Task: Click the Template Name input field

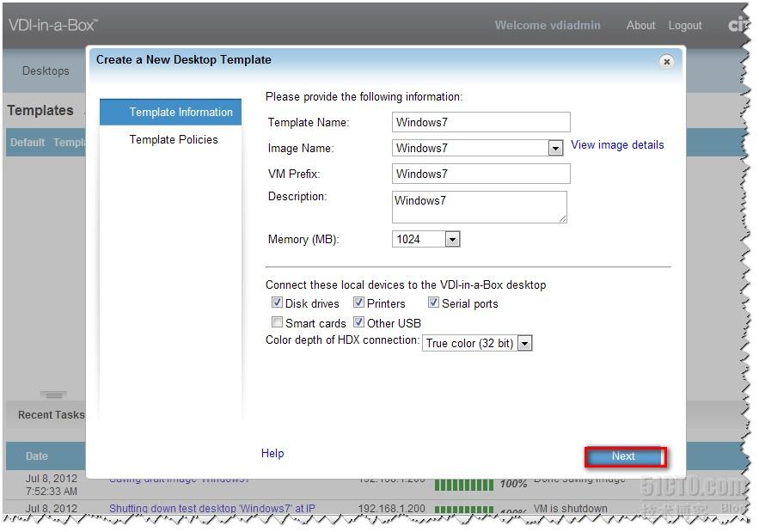Action: click(x=480, y=122)
